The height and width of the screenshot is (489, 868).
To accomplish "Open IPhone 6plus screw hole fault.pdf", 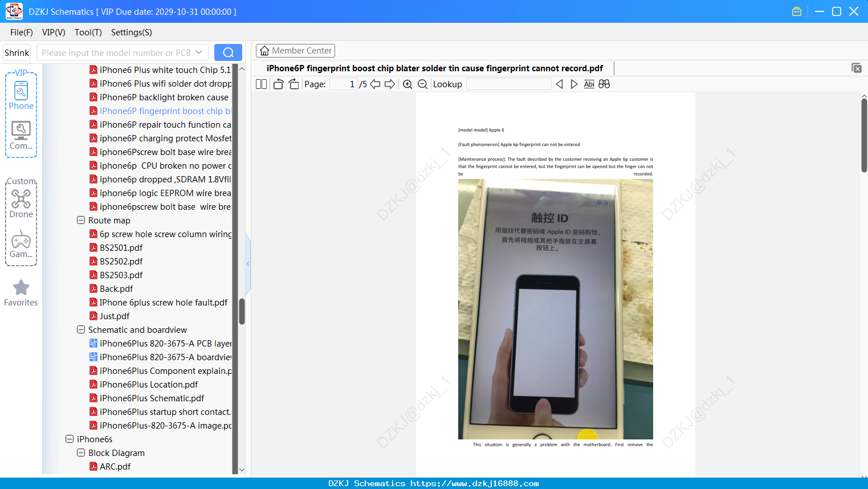I will click(x=158, y=302).
